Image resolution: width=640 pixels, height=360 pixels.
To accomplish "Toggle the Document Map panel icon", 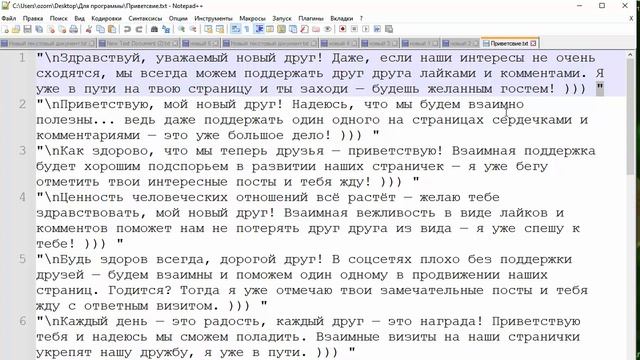I will pyautogui.click(x=281, y=29).
